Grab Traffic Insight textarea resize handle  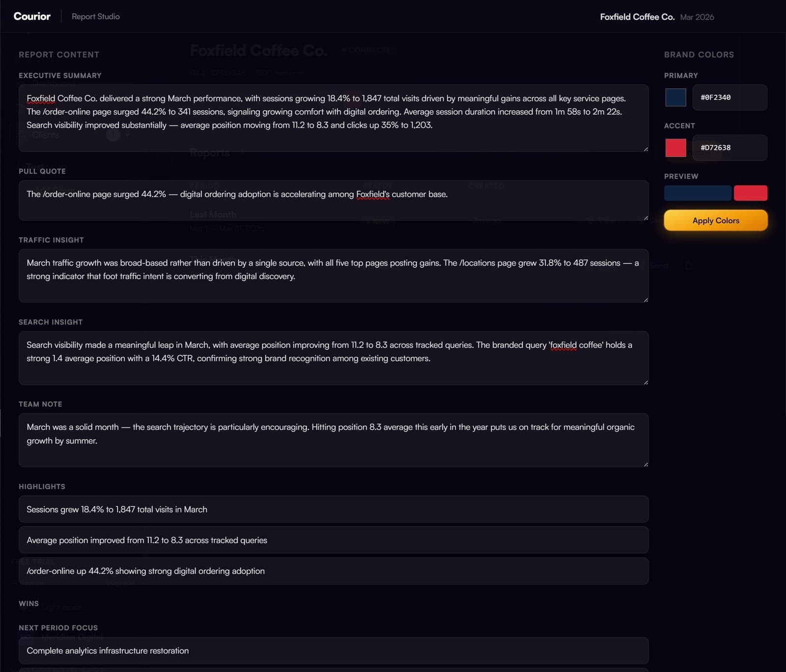click(x=646, y=300)
